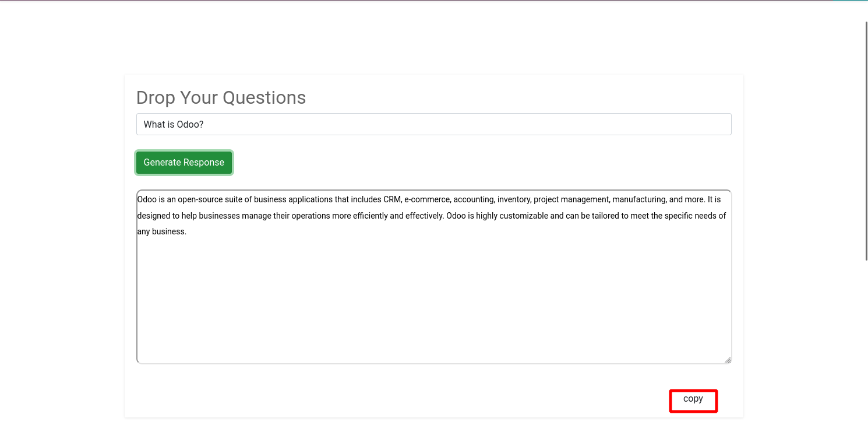The image size is (868, 432).
Task: Click "project management" in the response text
Action: click(x=571, y=199)
